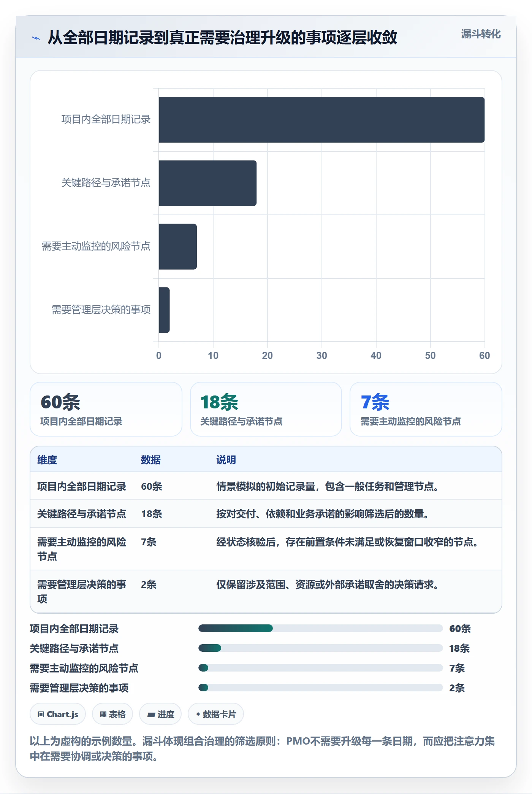Viewport: 532px width, 794px height.
Task: Click the progress bar showing 18条
Action: point(321,648)
